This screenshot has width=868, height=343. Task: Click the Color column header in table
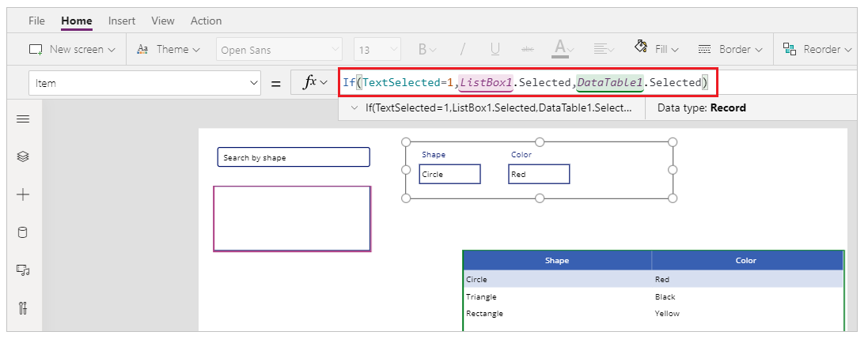point(746,260)
